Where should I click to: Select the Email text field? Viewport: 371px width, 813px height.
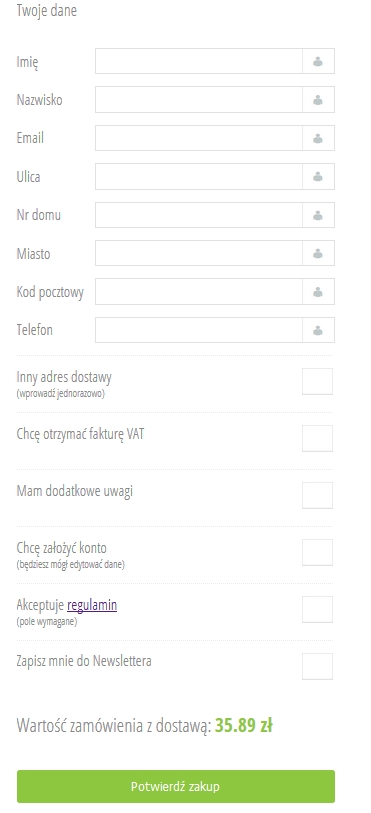[199, 138]
